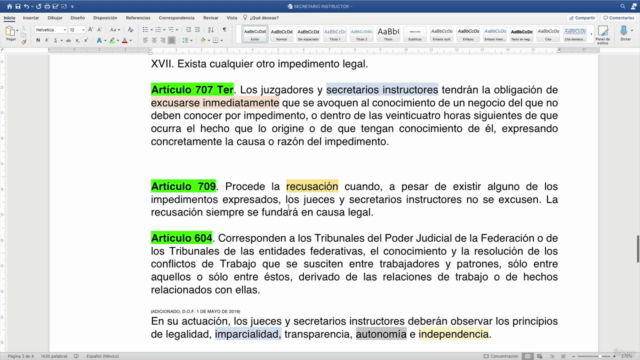This screenshot has width=640, height=360.
Task: Open the Referencias tab
Action: click(138, 18)
